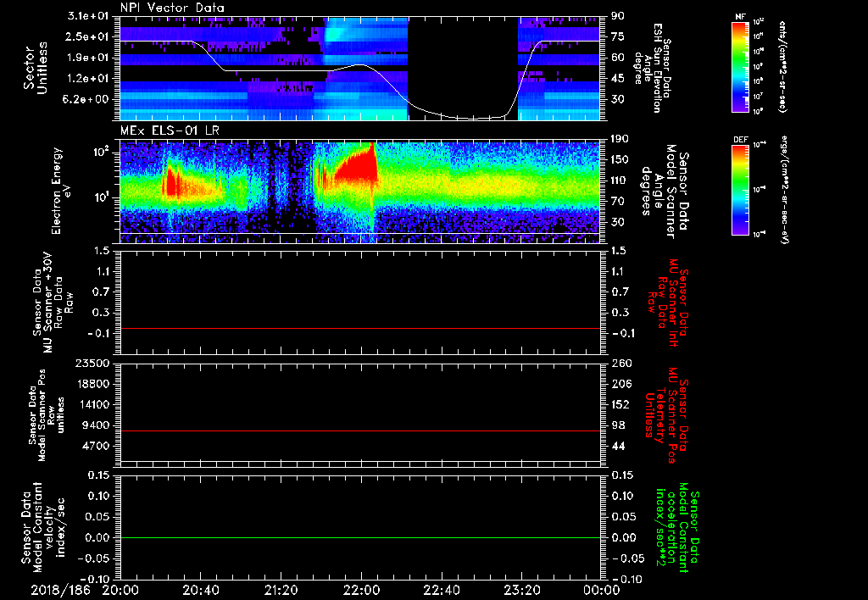Click the 4700 scanner position tick
This screenshot has height=600, width=868.
point(97,446)
